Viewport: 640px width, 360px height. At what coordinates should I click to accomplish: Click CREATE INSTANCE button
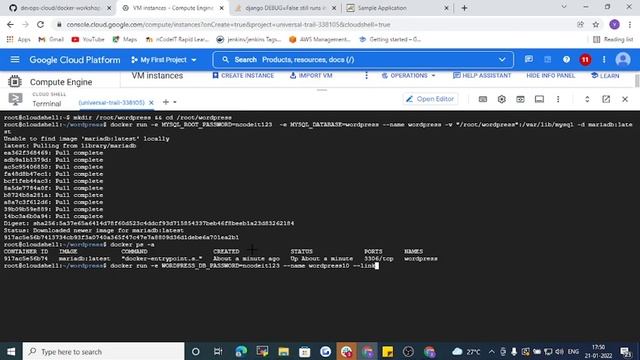243,76
